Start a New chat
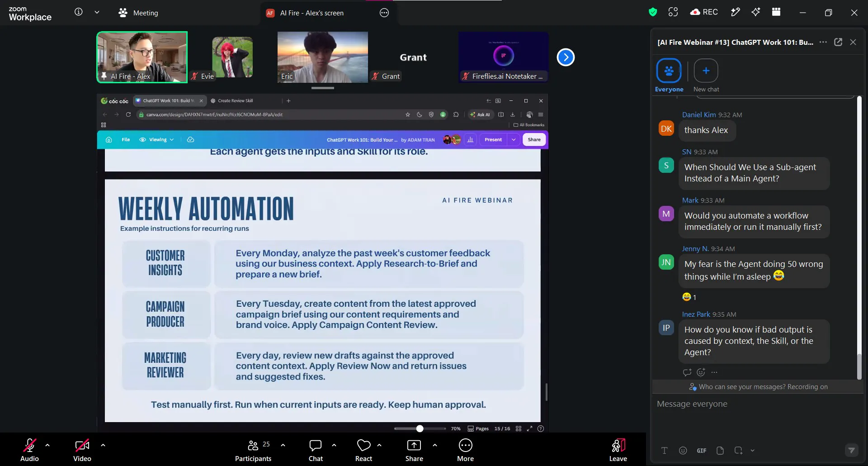Image resolution: width=868 pixels, height=466 pixels. click(706, 76)
